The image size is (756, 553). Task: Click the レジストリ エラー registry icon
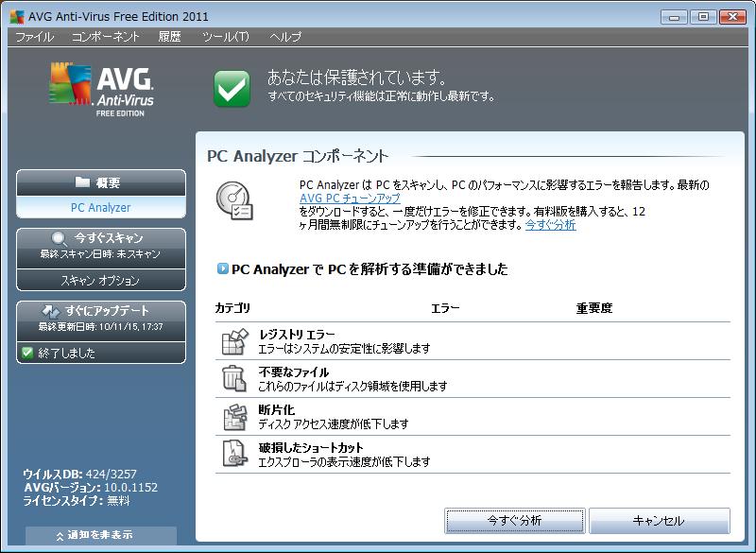tap(234, 341)
